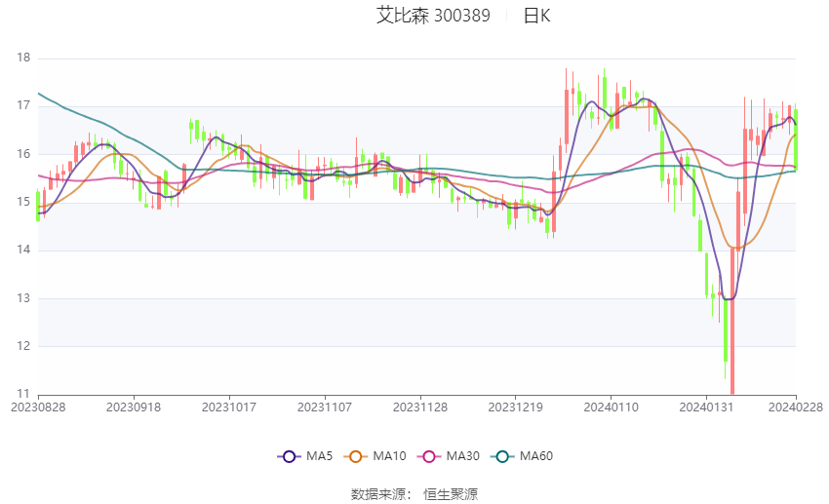The image size is (829, 504).
Task: Toggle the MA5 legend circle icon
Action: (289, 456)
